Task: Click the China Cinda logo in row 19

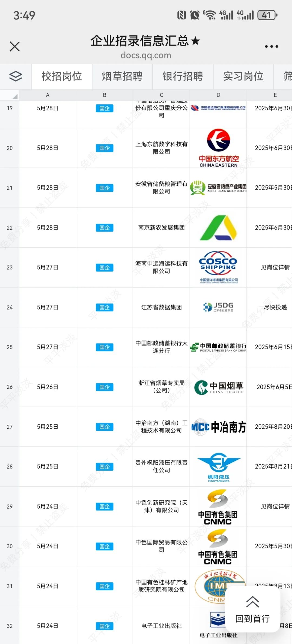Action: coord(218,108)
